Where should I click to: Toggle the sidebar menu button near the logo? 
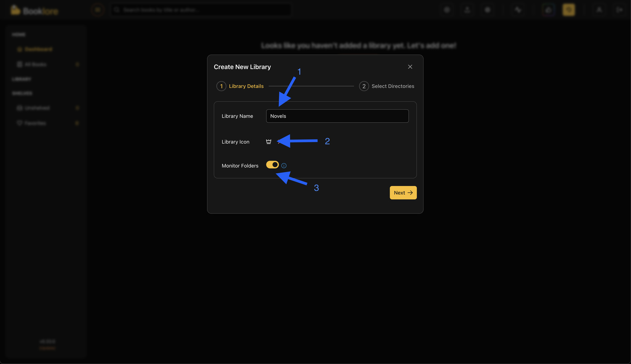point(98,10)
